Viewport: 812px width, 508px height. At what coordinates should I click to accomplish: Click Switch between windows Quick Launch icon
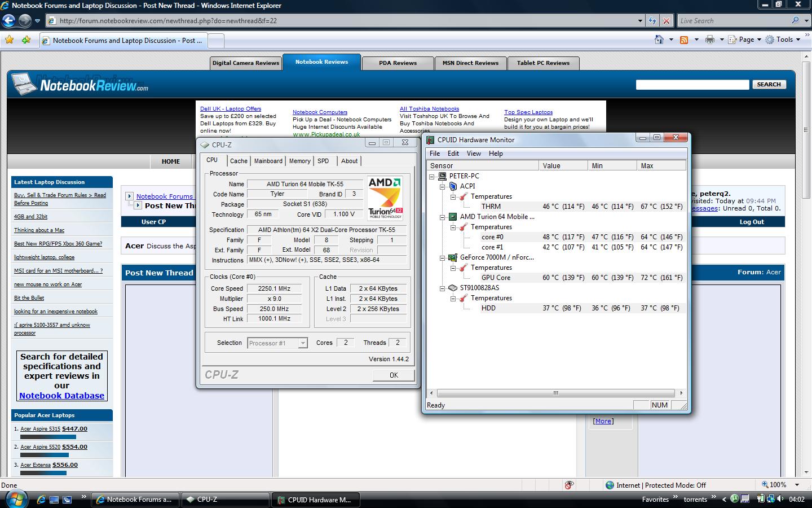click(x=67, y=500)
